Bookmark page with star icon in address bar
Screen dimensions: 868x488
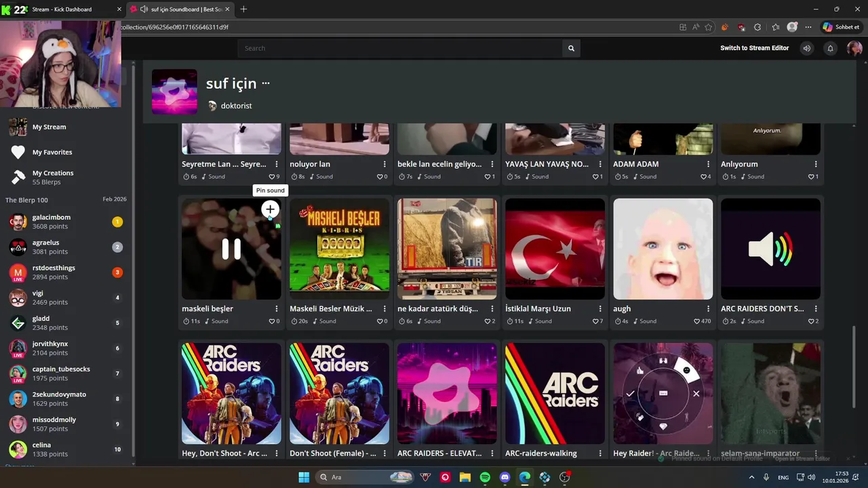click(709, 27)
